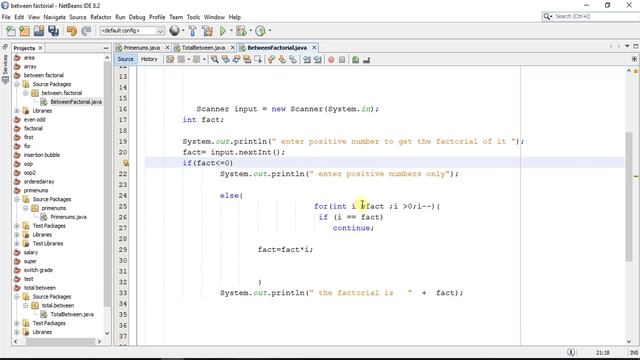Click the New File toolbar icon

[x=11, y=31]
